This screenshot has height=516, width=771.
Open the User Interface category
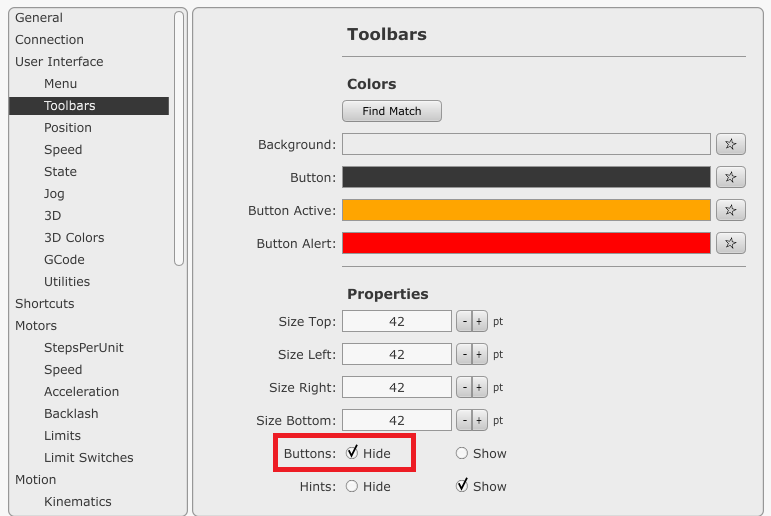pos(59,61)
